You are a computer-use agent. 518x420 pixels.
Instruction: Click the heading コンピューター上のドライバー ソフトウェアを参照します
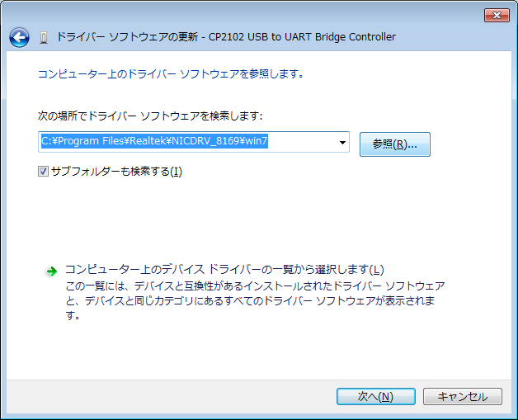point(171,74)
